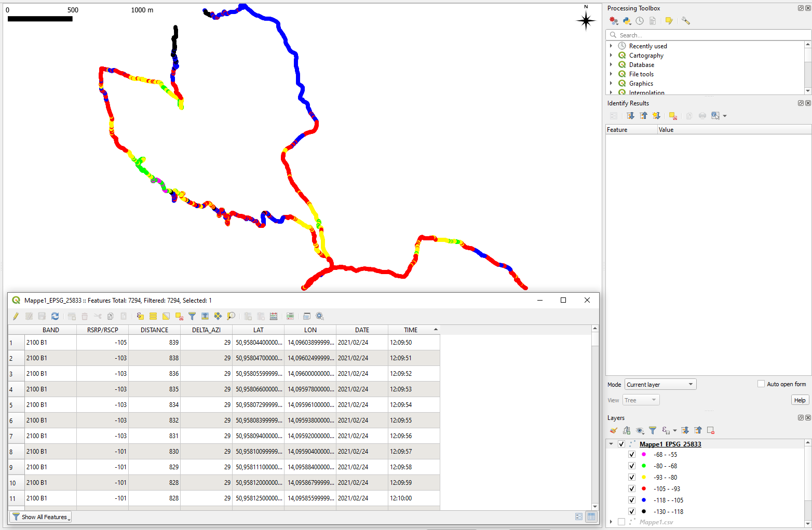Open manage map themes eye icon

(640, 430)
